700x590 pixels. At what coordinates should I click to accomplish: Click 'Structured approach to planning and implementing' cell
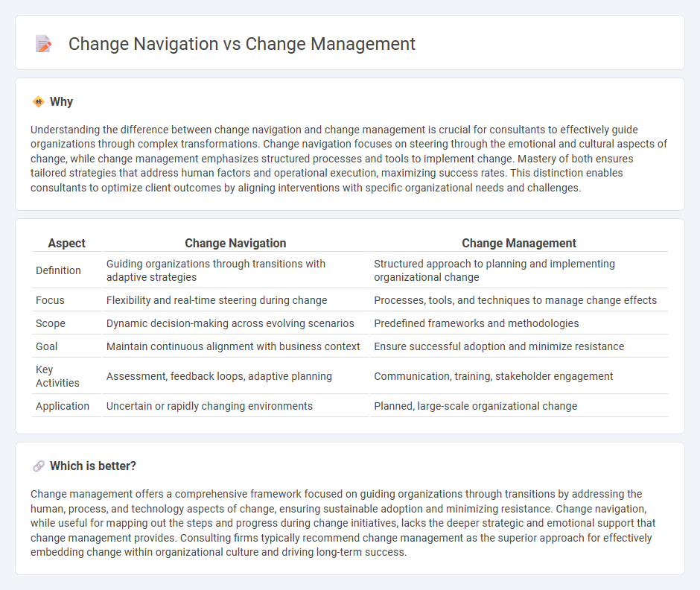tap(519, 270)
